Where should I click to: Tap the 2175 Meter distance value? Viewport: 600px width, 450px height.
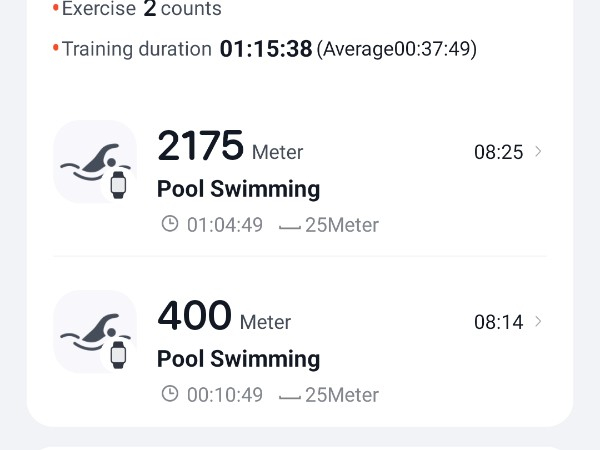(201, 147)
